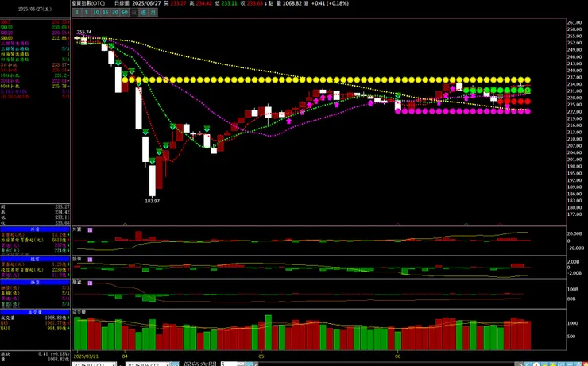Click the 10日扣抵 row
Screen dimensions: 588x366
[x=35, y=75]
